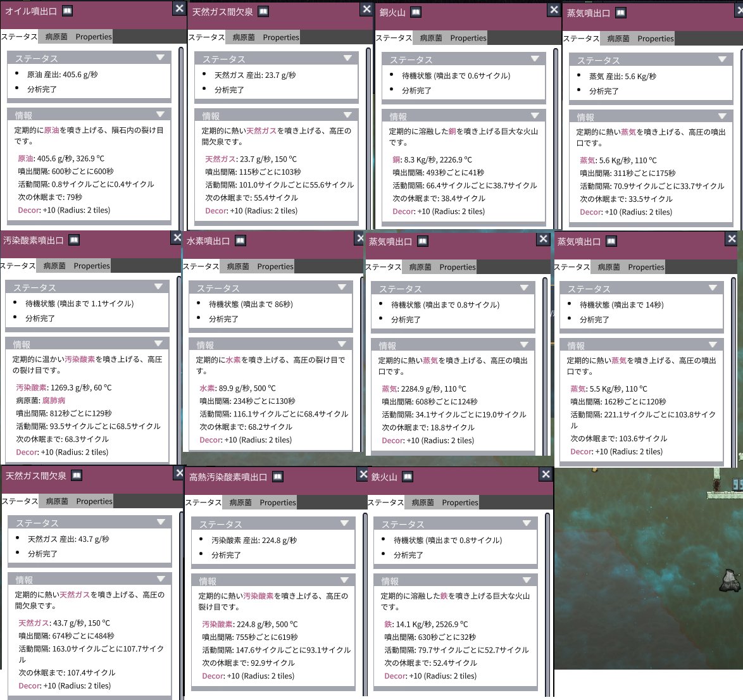Collapse ステータス section in 鉄火山 panel

coord(527,523)
